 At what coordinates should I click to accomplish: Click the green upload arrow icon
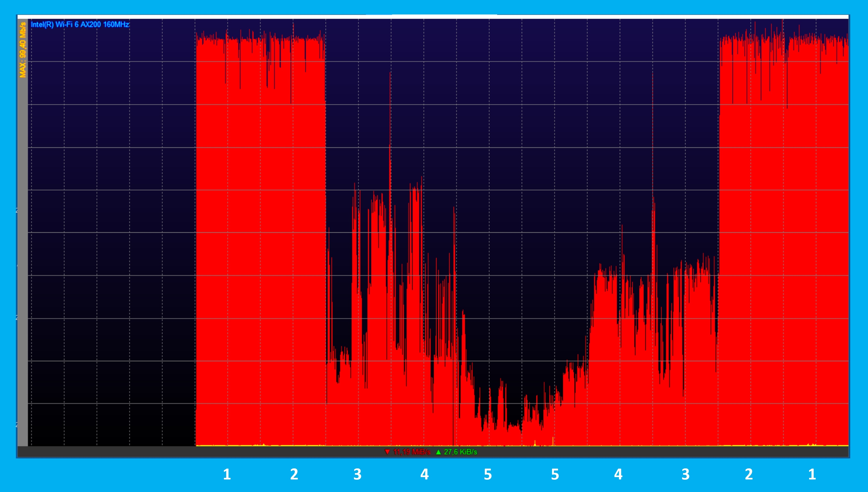pyautogui.click(x=438, y=452)
